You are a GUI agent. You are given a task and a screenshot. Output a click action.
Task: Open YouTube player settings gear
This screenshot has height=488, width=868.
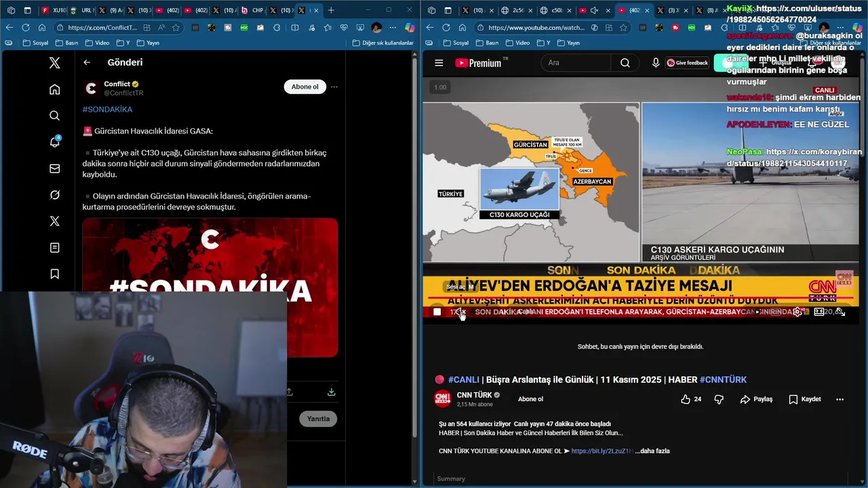click(x=797, y=312)
